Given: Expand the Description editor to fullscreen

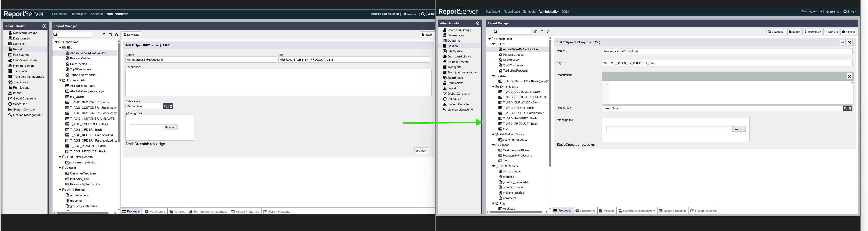Looking at the screenshot, I should click(849, 76).
